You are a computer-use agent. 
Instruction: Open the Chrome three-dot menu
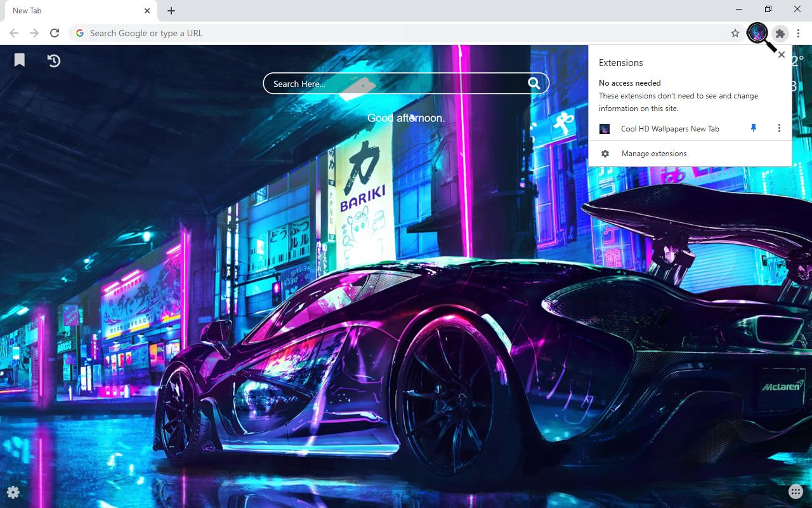pos(799,33)
